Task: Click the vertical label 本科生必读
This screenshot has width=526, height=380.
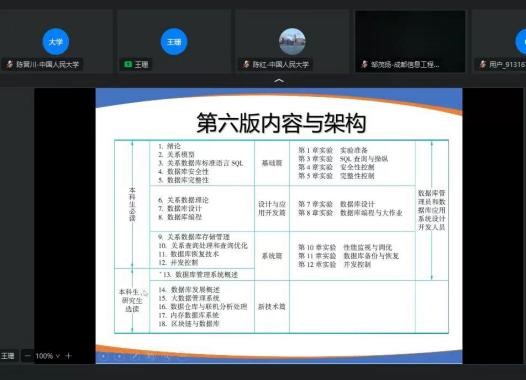Action: (132, 204)
